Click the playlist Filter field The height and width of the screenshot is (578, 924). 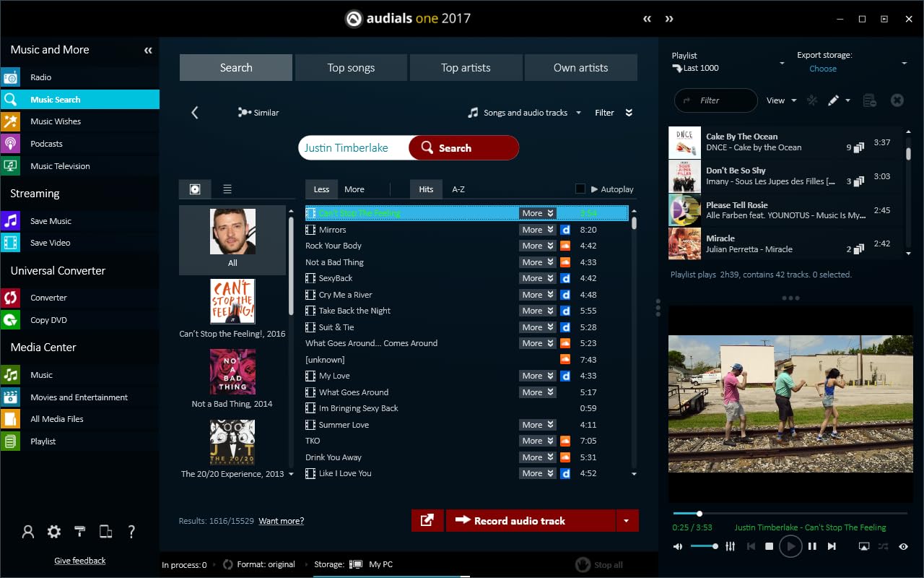pyautogui.click(x=715, y=100)
